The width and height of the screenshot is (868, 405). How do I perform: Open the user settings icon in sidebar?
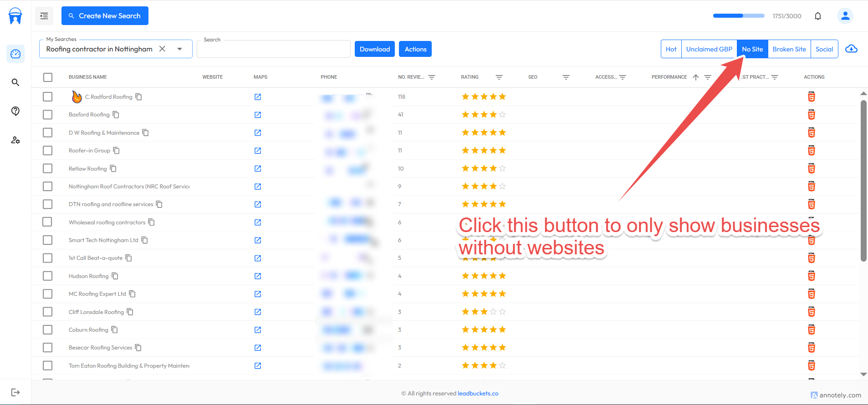(x=15, y=140)
